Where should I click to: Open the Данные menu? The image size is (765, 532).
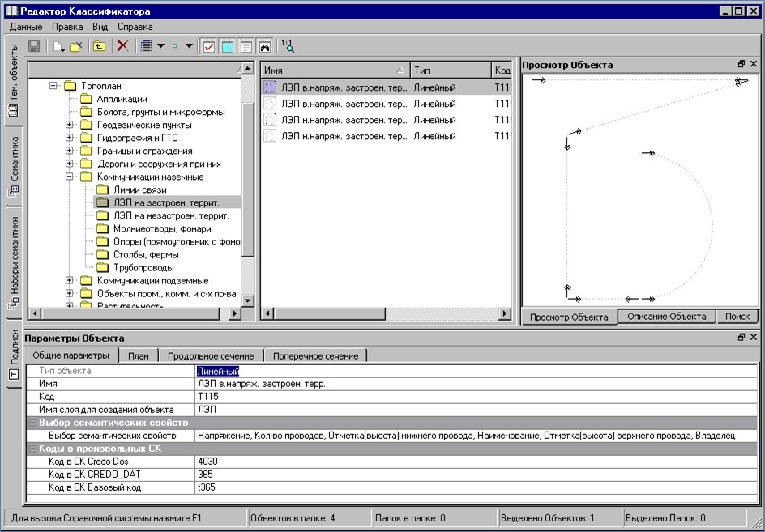pos(26,27)
